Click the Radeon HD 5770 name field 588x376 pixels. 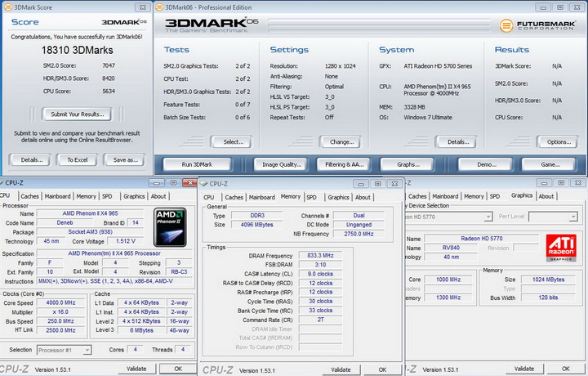coord(482,239)
